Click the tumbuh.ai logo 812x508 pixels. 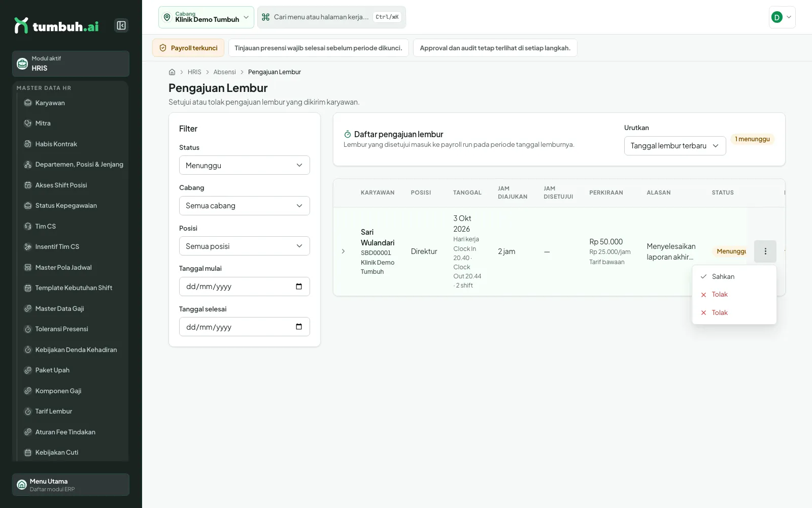coord(57,25)
